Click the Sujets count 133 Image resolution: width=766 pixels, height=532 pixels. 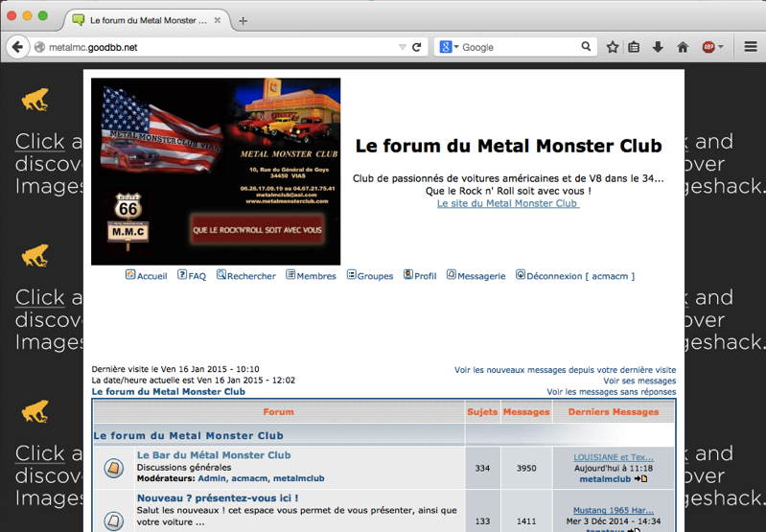tap(482, 521)
